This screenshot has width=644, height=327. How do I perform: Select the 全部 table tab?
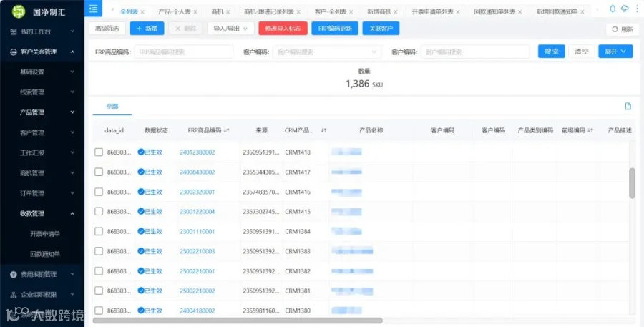point(112,107)
